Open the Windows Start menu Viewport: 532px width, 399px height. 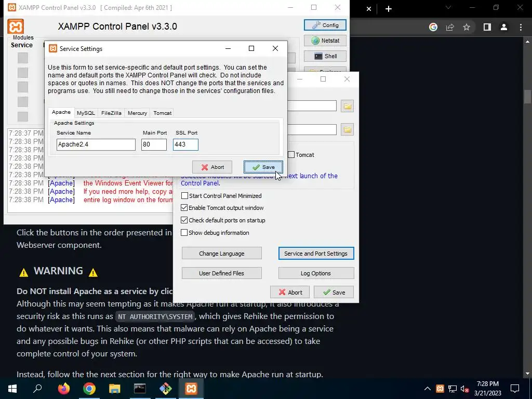[12, 389]
